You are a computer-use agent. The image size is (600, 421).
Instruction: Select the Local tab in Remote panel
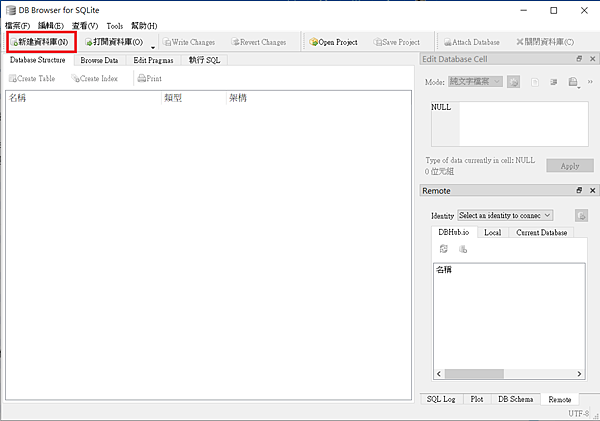click(x=492, y=233)
